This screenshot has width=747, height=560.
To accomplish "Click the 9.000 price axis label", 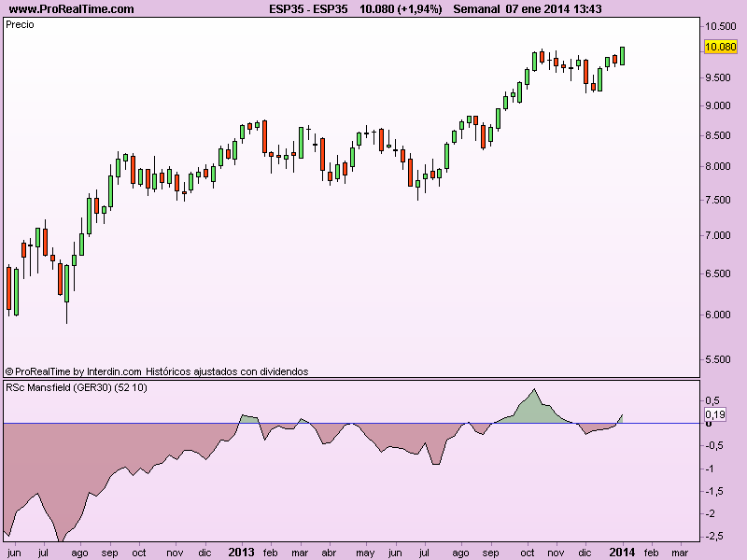I will 718,105.
